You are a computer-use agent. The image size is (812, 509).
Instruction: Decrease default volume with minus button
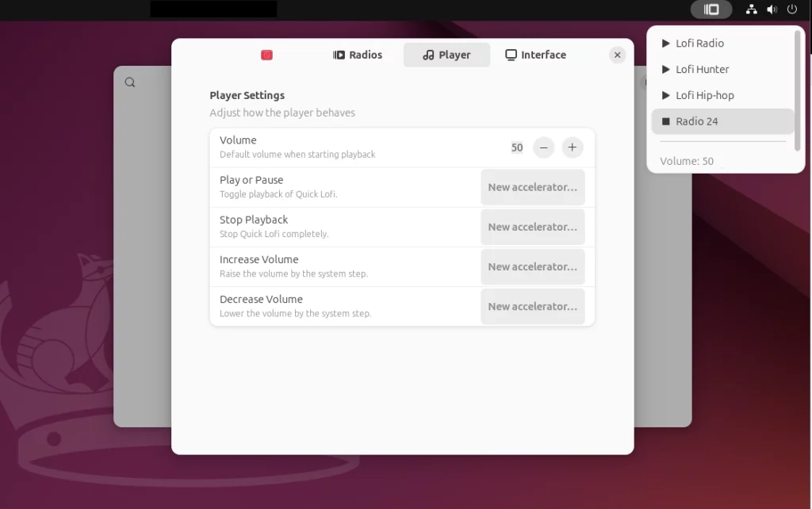tap(543, 147)
